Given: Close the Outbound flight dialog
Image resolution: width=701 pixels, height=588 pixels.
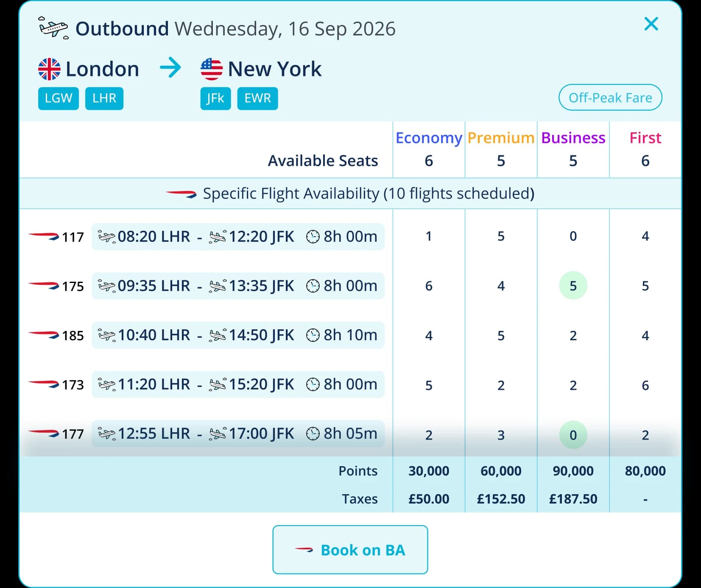Looking at the screenshot, I should (x=651, y=24).
